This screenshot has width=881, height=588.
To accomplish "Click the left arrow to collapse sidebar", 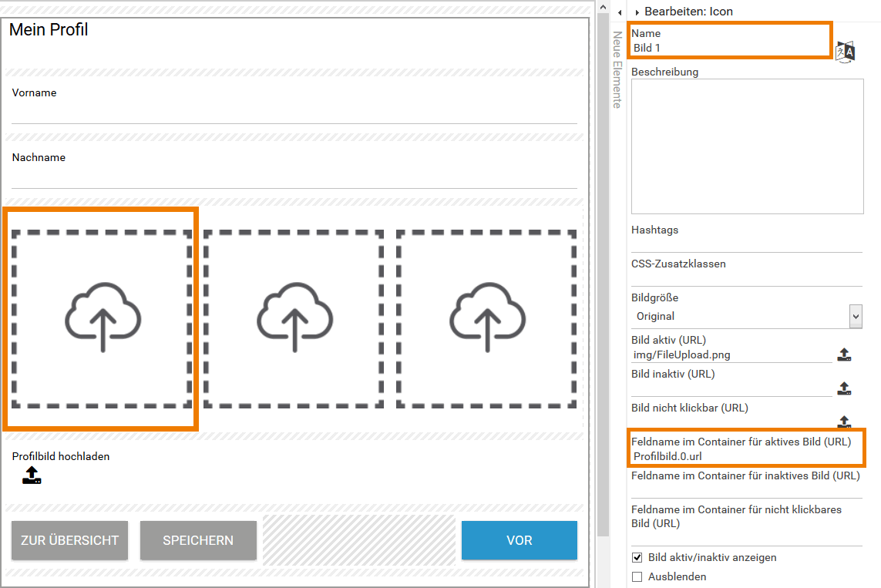I will click(620, 12).
